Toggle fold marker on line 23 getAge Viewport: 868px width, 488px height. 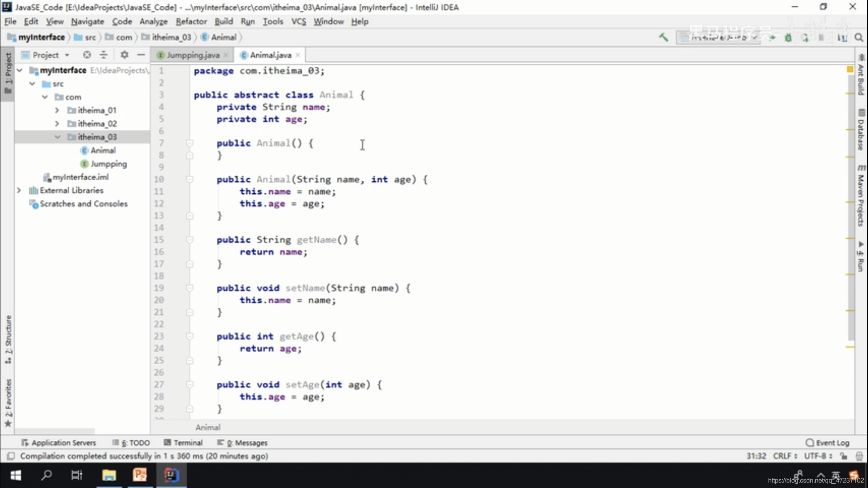click(189, 336)
